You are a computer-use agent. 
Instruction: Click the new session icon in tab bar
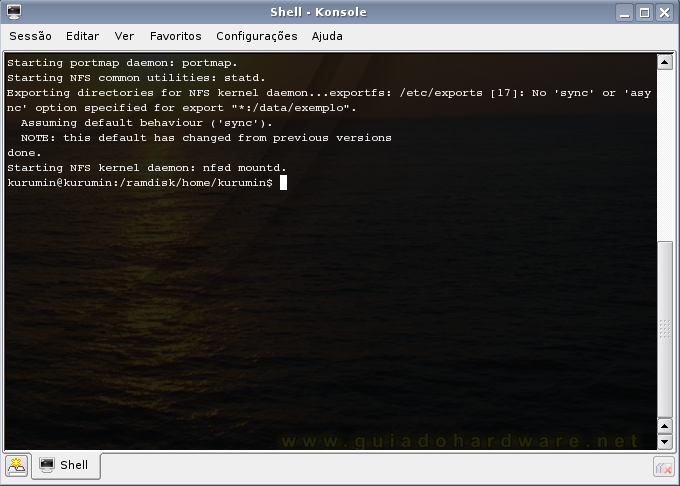pos(16,466)
